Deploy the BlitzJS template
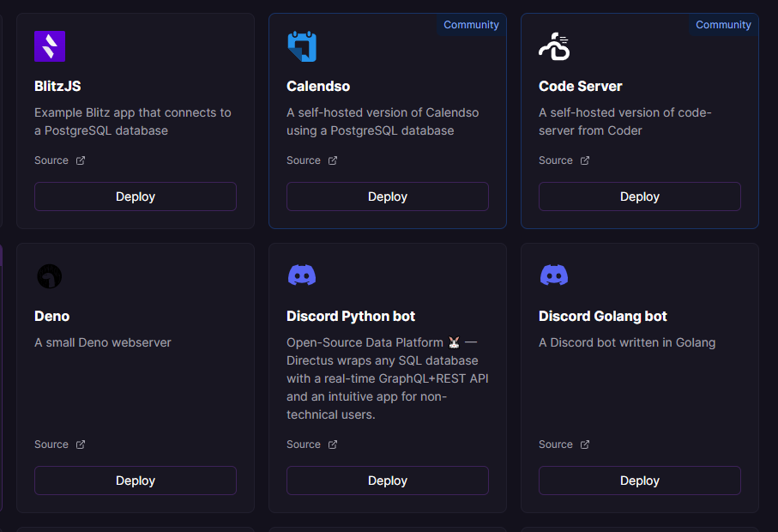The image size is (778, 532). click(x=135, y=196)
